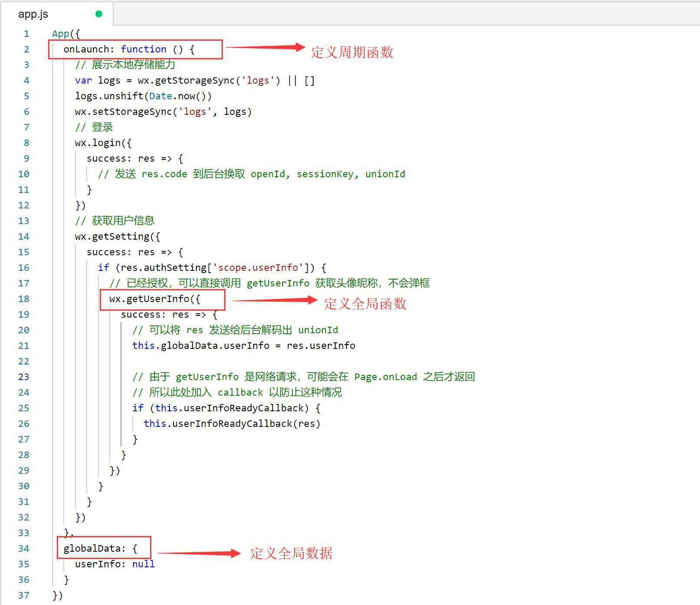The height and width of the screenshot is (605, 700).
Task: Click wx.getSetting({ on line 14
Action: tap(117, 237)
